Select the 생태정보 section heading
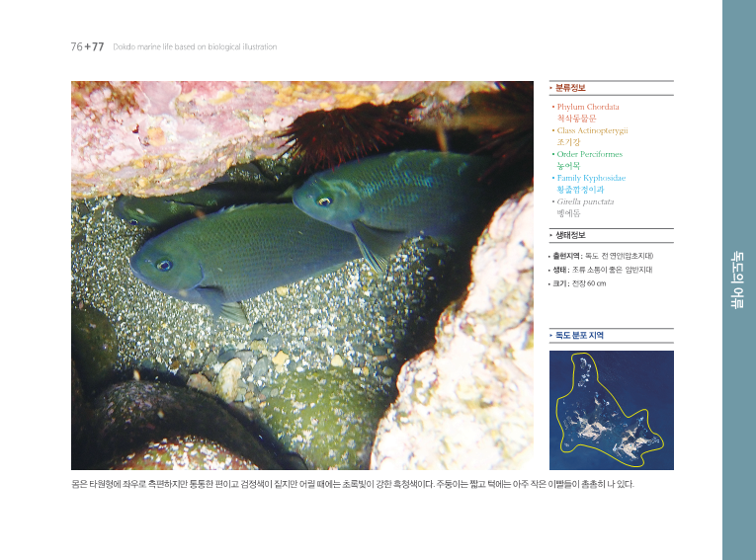Screen dimensions: 756x560 pos(570,235)
